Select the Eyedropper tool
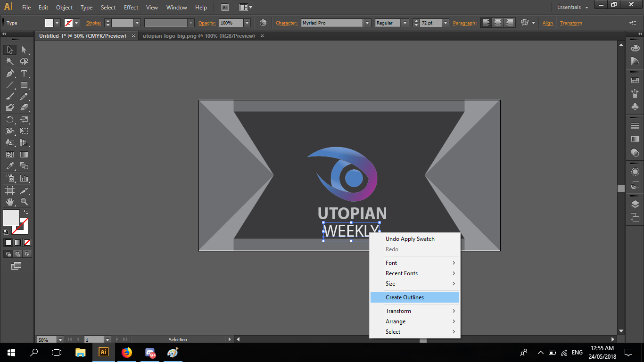 10,166
